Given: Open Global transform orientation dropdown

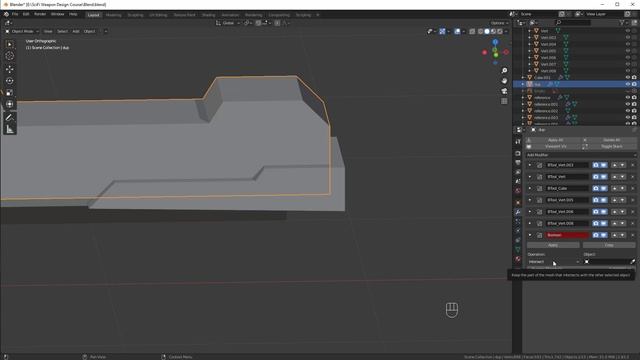Looking at the screenshot, I should pos(227,23).
